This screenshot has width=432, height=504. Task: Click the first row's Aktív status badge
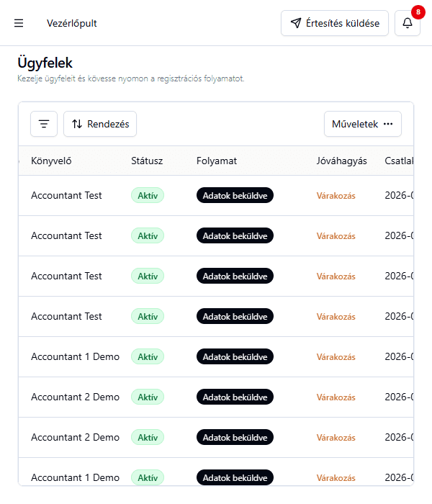click(x=148, y=195)
